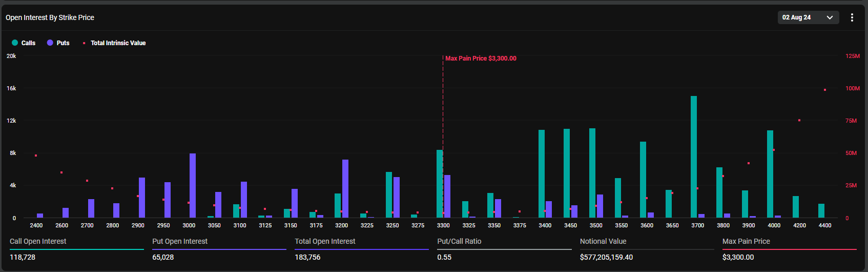Click the tallest call bar at 3700
Screen dimensions: 868x272
click(x=694, y=157)
